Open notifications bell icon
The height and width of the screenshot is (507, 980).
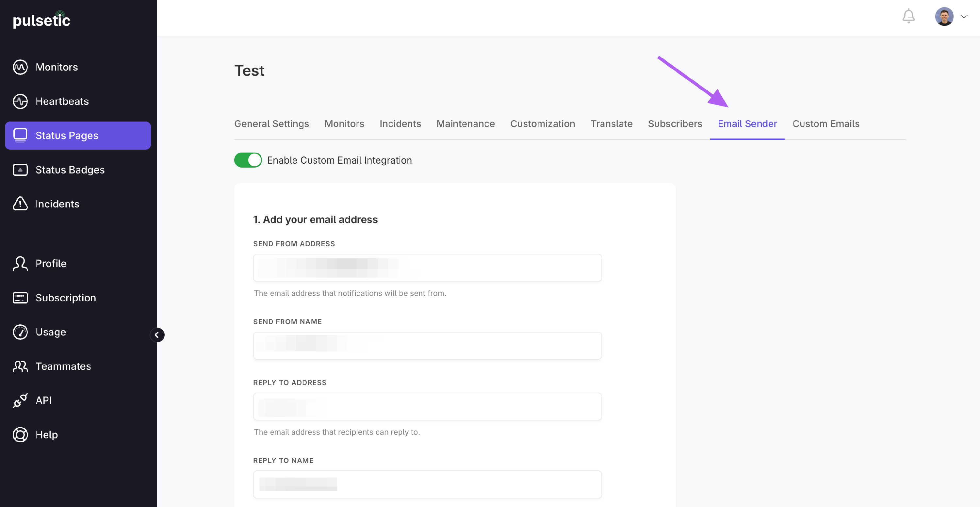point(908,16)
